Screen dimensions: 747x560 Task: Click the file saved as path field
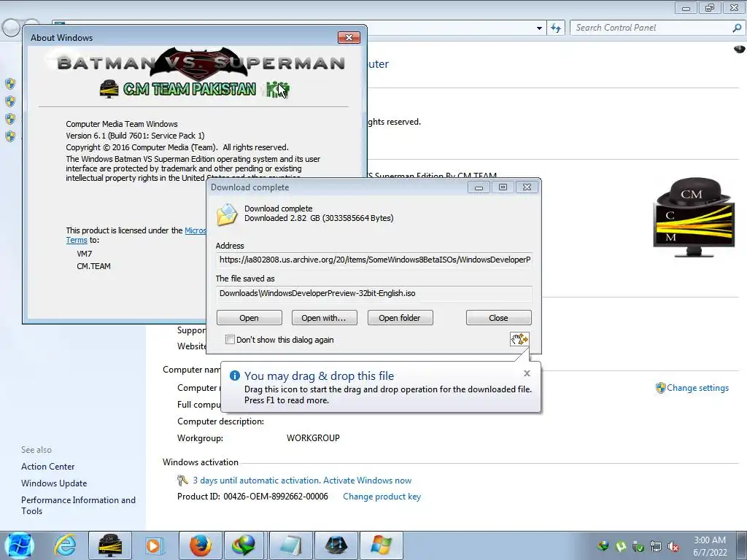click(373, 293)
